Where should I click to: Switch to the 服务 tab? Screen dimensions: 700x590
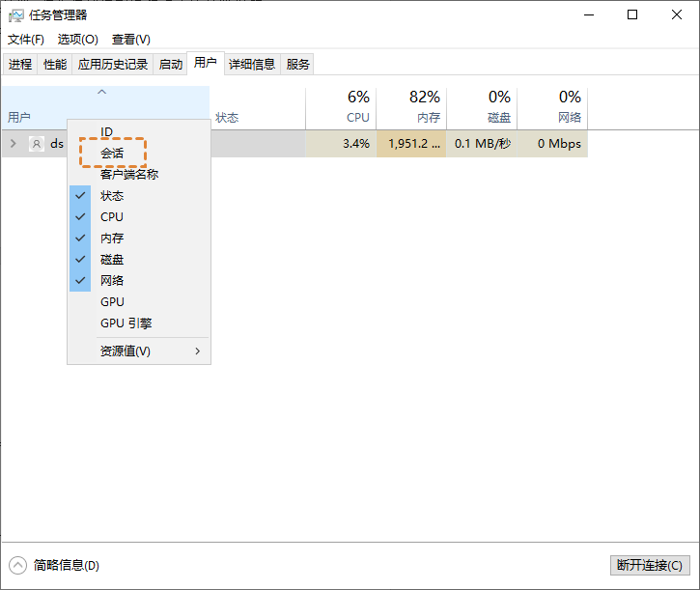(x=297, y=65)
